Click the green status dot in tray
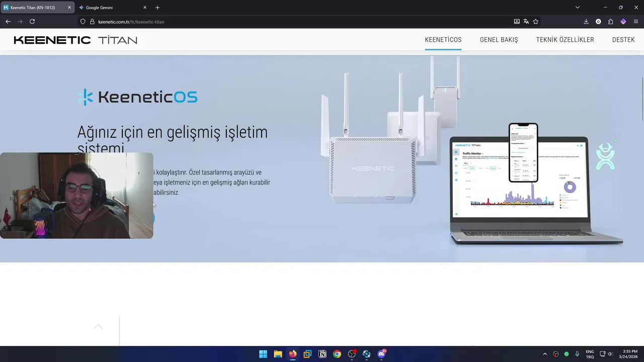The image size is (644, 362). (567, 354)
